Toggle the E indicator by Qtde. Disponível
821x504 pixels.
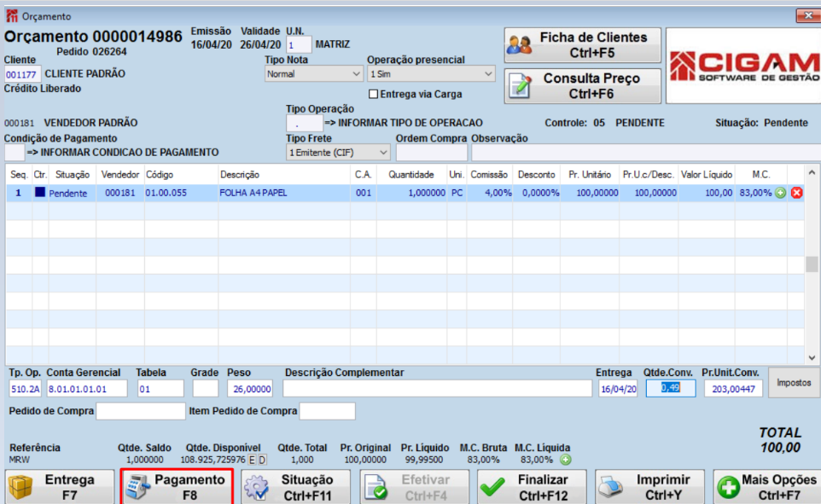click(x=252, y=460)
